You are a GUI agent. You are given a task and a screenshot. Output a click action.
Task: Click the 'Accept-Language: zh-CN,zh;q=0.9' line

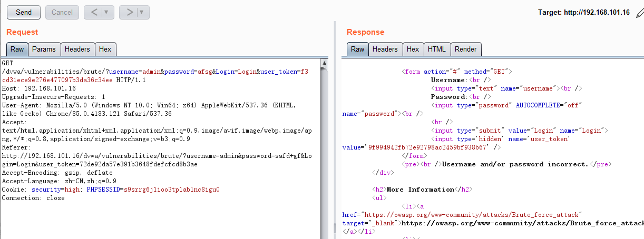tap(60, 181)
